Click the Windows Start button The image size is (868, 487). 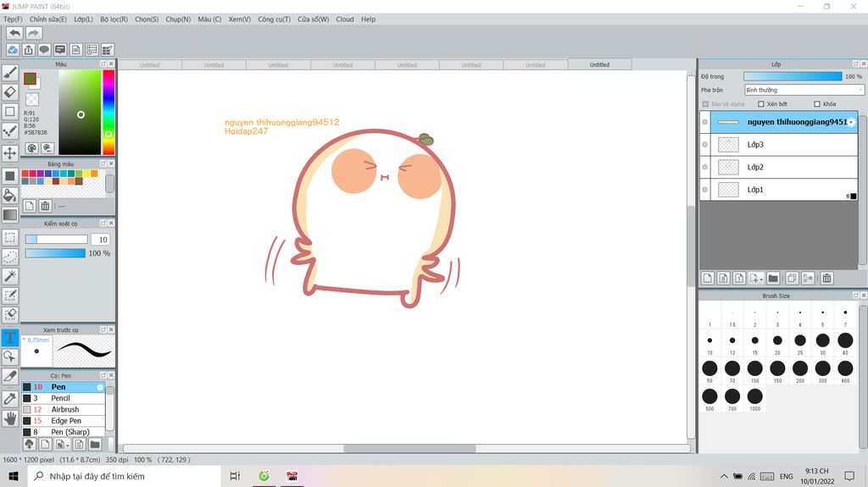click(x=14, y=476)
